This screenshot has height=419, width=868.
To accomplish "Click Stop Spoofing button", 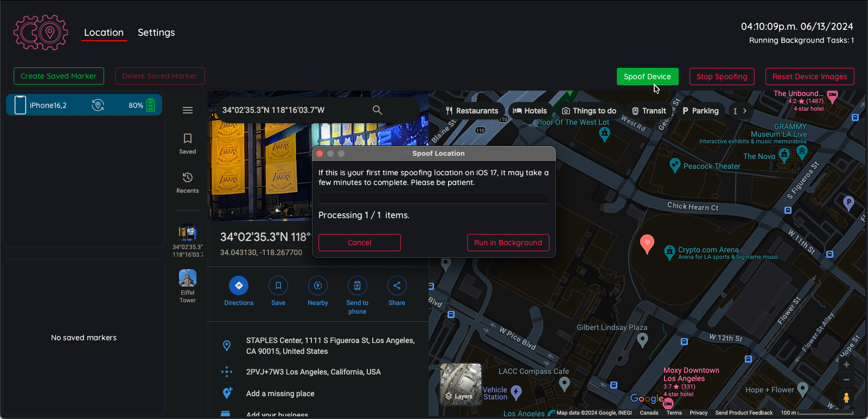I will click(722, 77).
